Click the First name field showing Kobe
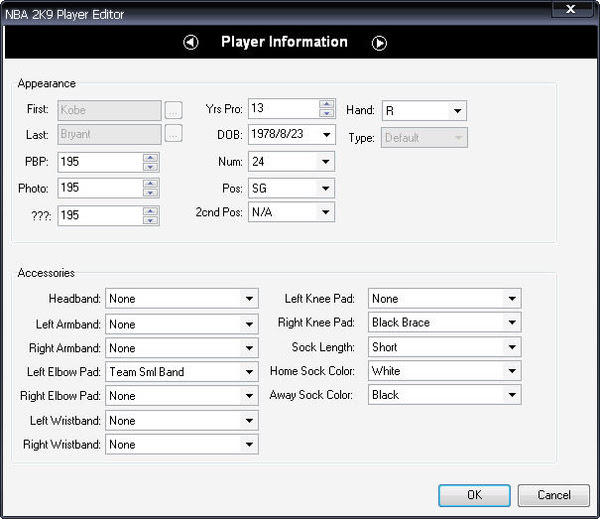This screenshot has width=600, height=519. (109, 110)
